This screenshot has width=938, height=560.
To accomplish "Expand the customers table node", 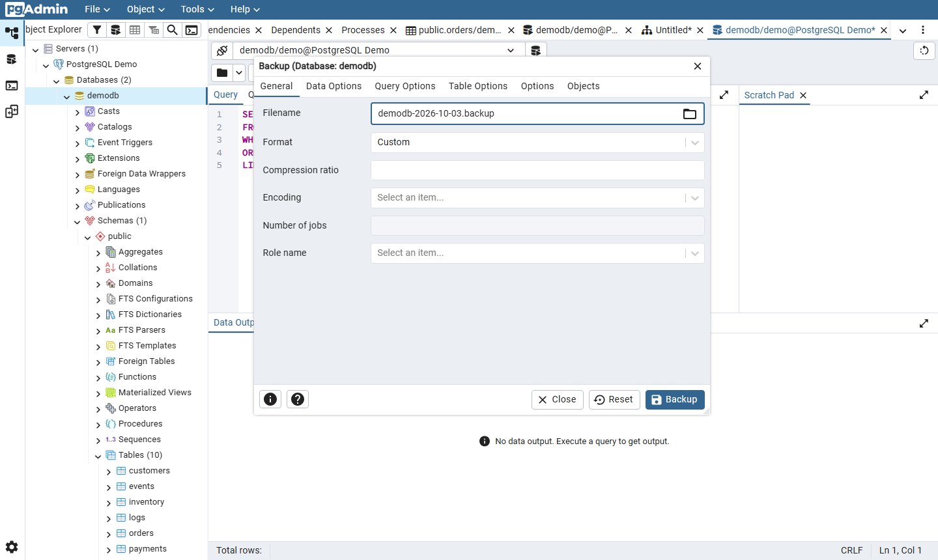I will coord(109,471).
